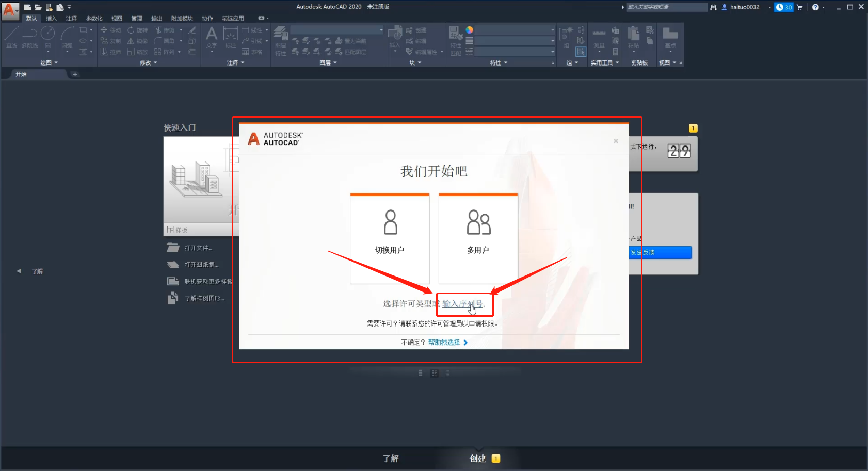Image resolution: width=868 pixels, height=471 pixels.
Task: Switch to the 管理 ribbon tab
Action: [137, 18]
